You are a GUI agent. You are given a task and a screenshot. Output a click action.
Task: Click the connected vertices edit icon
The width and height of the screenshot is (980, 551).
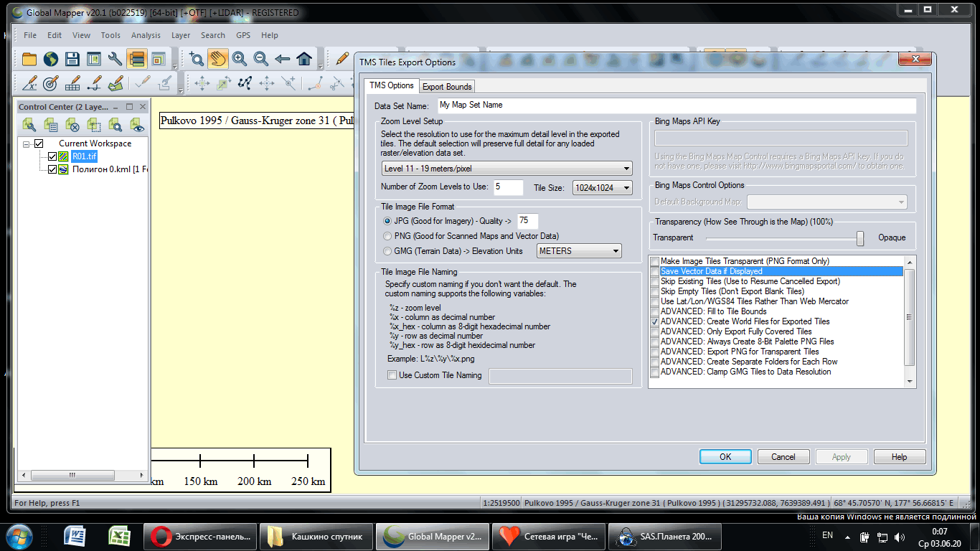[245, 83]
